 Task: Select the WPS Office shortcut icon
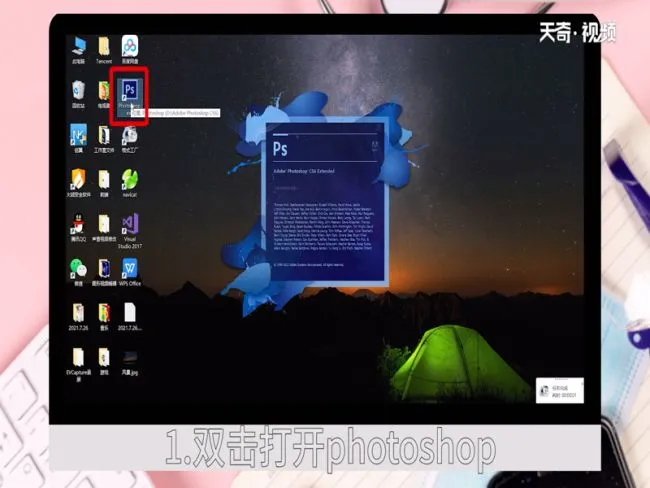130,272
